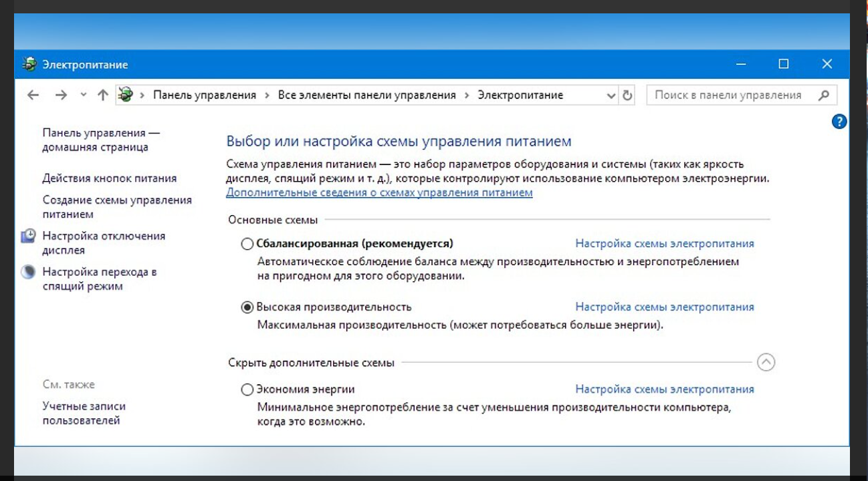Click the refresh icon in address bar

pyautogui.click(x=627, y=95)
